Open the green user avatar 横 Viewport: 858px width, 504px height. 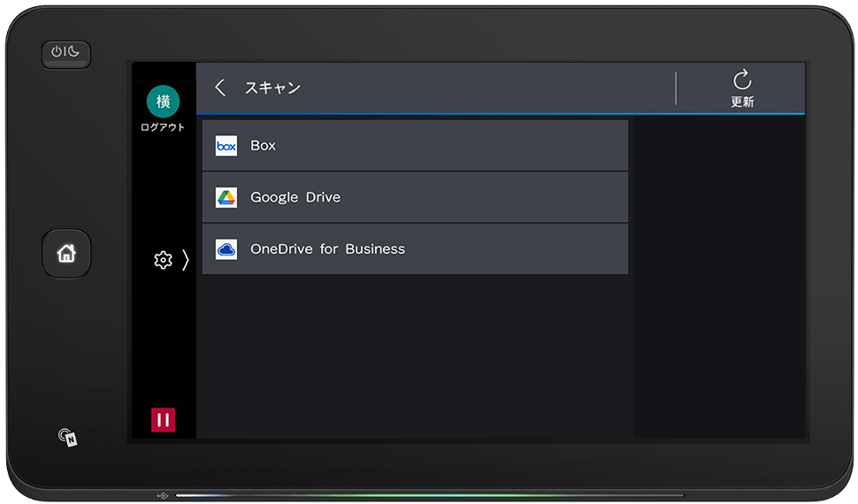pos(163,101)
